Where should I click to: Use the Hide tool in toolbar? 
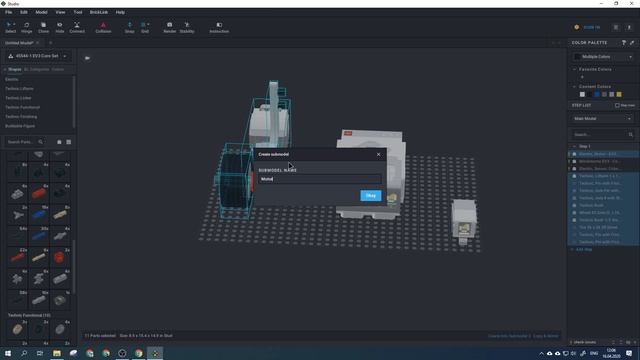(x=60, y=27)
